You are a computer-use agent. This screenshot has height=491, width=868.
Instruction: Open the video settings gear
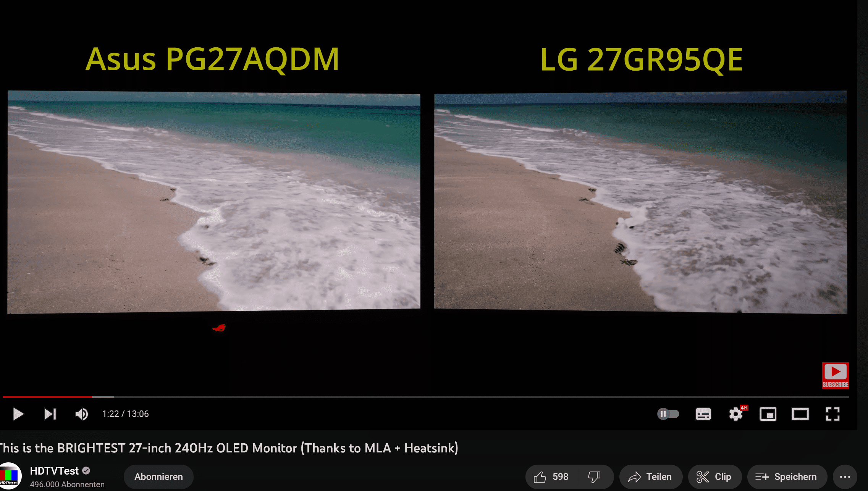(736, 414)
